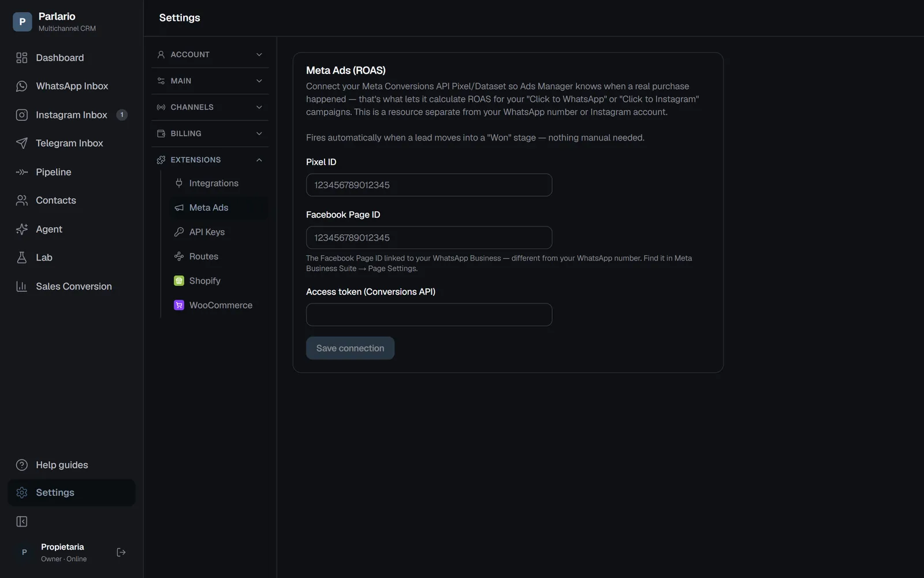
Task: Focus the Facebook Page ID field
Action: [429, 238]
